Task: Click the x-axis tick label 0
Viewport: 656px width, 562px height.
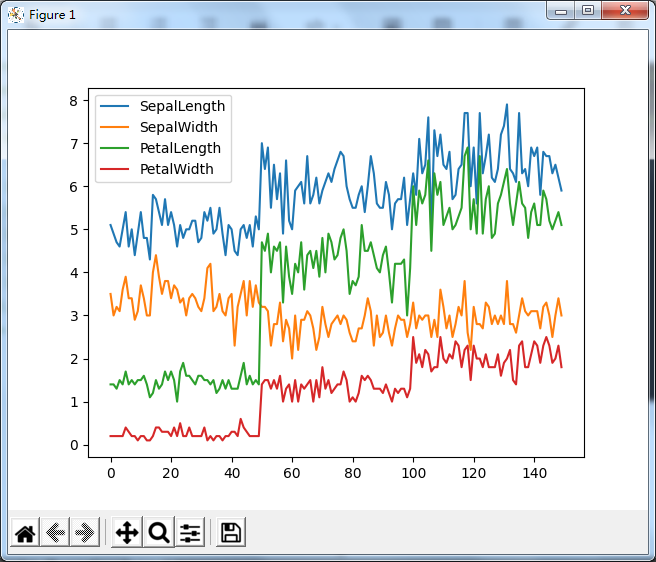Action: point(111,473)
